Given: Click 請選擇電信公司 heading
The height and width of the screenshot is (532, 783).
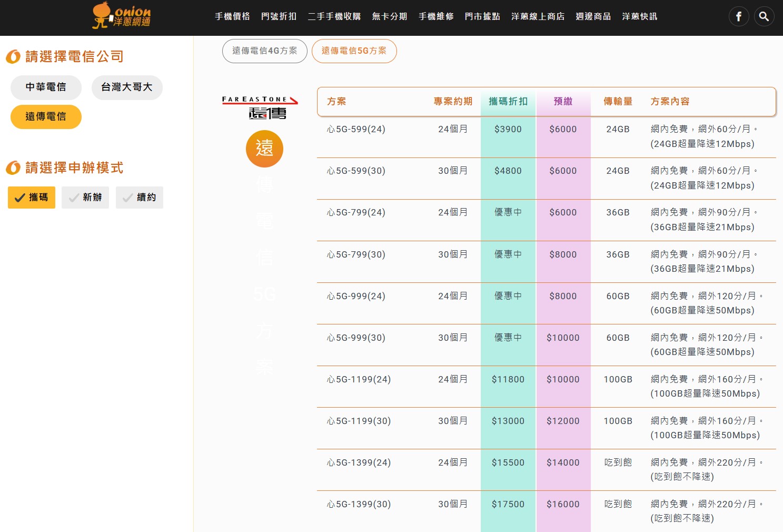Looking at the screenshot, I should [x=74, y=56].
